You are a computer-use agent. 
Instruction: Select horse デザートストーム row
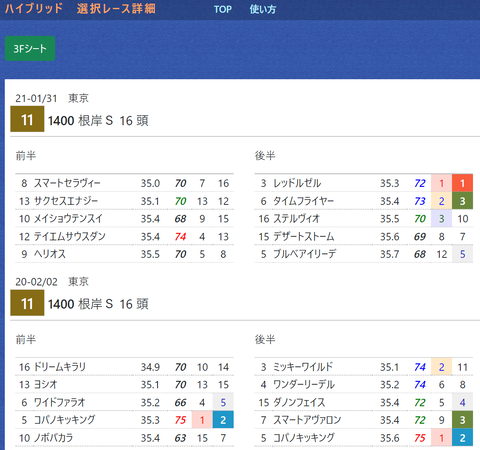point(364,237)
